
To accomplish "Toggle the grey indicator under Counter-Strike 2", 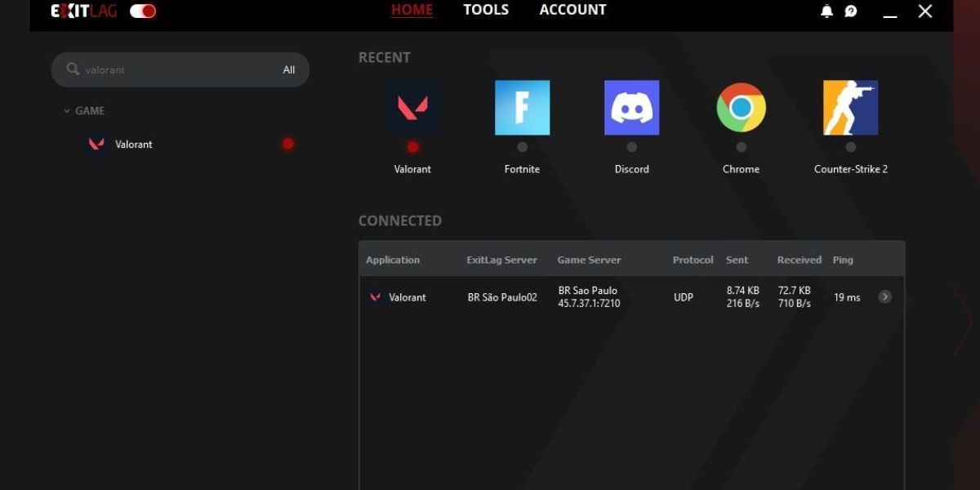I will tap(851, 147).
